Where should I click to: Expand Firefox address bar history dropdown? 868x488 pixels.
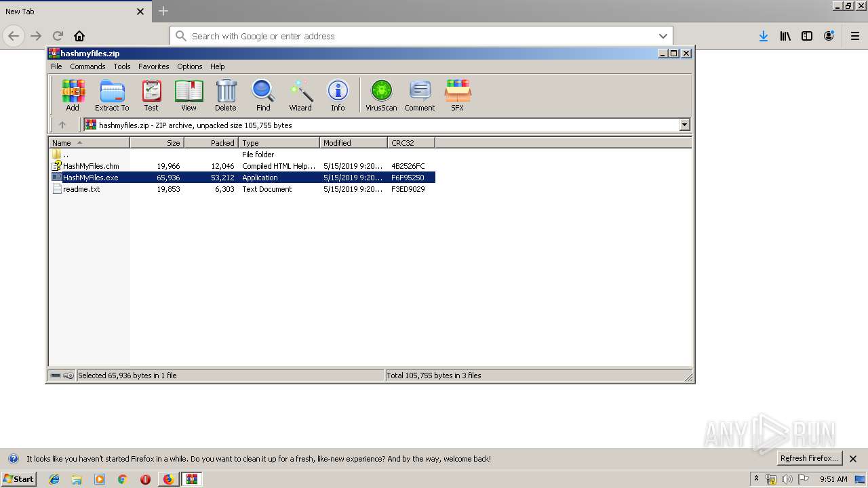[663, 36]
